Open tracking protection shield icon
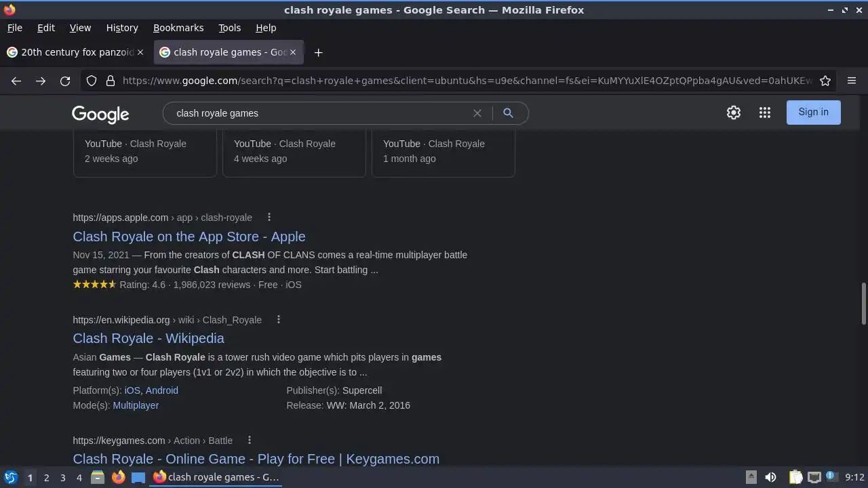This screenshot has height=488, width=868. click(x=92, y=81)
